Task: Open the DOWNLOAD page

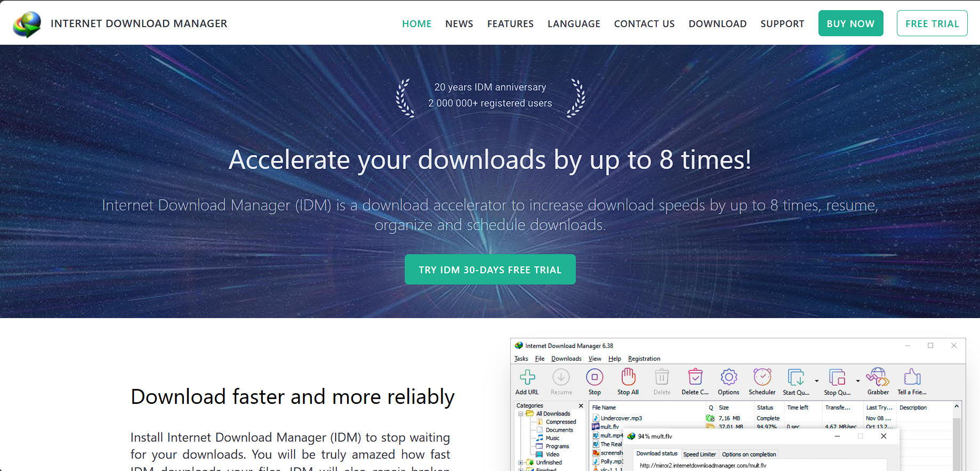Action: pos(718,24)
